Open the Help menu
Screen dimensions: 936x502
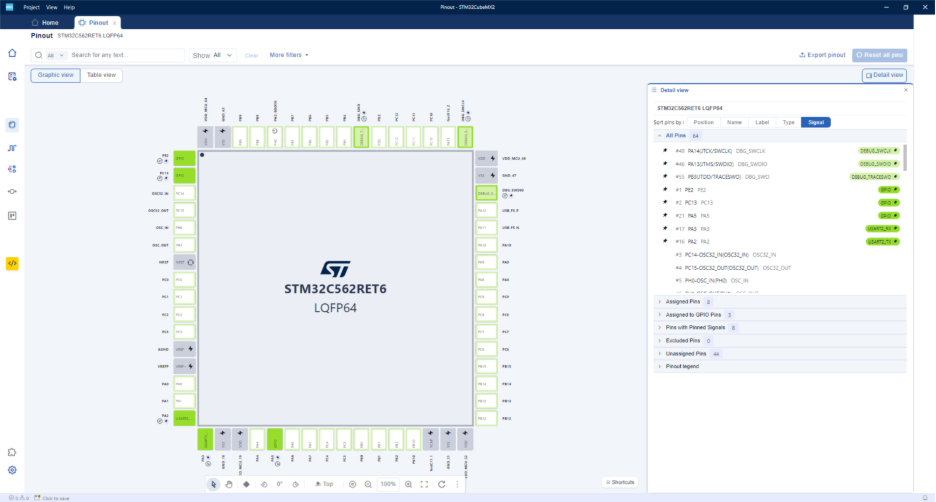pyautogui.click(x=69, y=7)
